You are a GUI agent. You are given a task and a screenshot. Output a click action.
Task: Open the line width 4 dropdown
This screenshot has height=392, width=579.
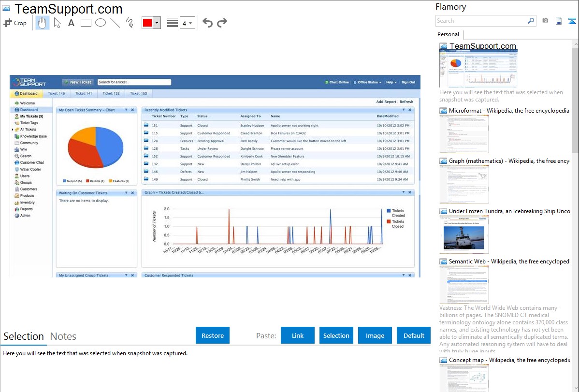click(187, 23)
